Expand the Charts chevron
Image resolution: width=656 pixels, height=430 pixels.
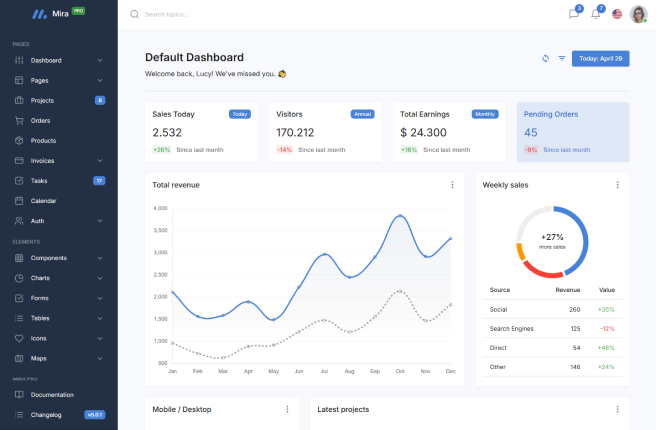(x=100, y=278)
